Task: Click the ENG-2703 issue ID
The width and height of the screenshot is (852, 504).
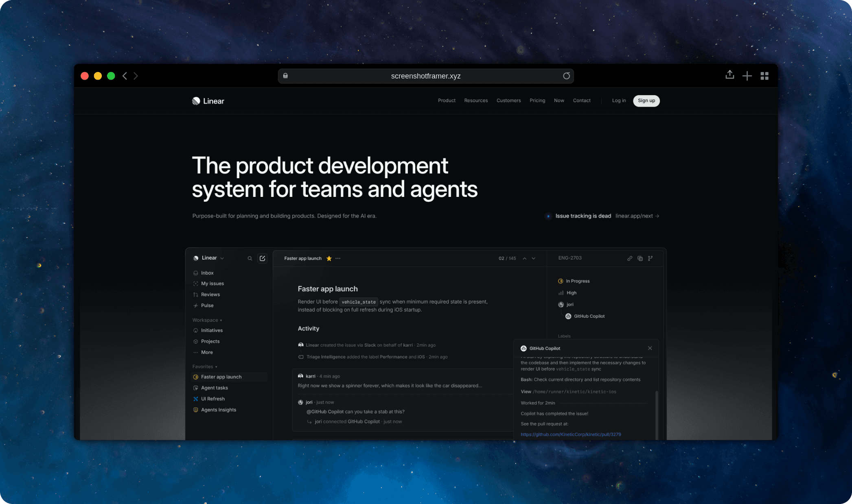Action: coord(570,258)
